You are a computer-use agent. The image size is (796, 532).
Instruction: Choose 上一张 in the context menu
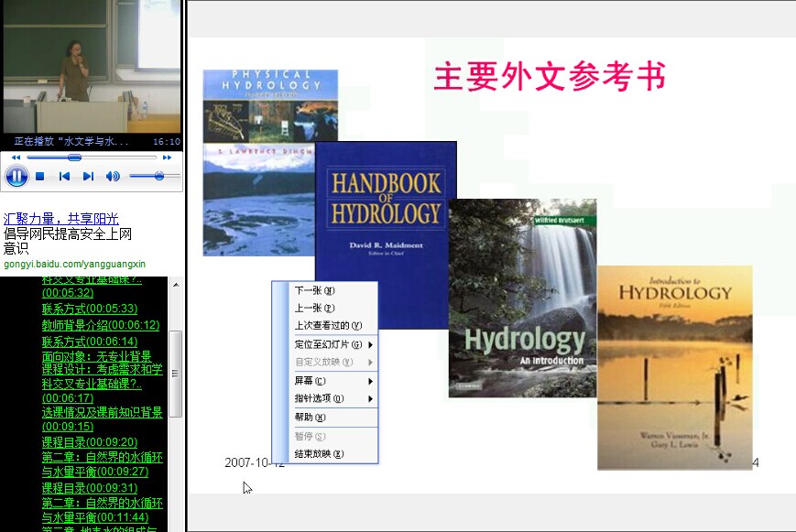[x=315, y=309]
